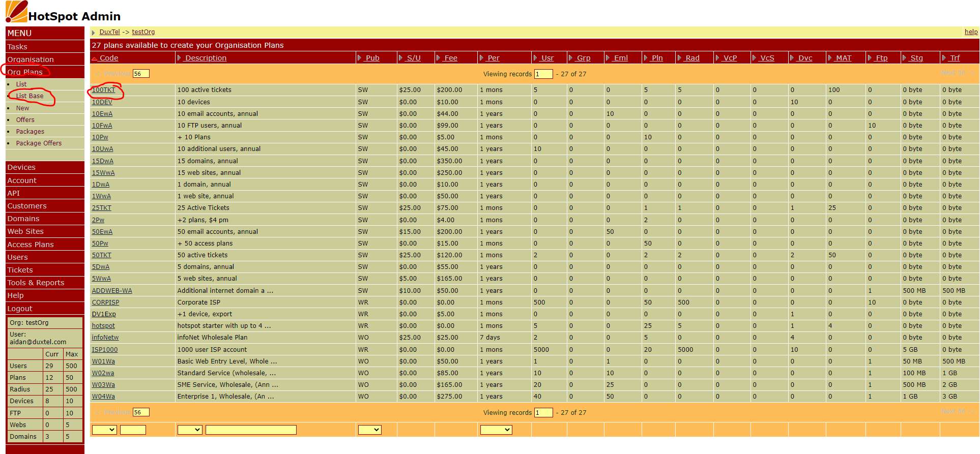Click the sort arrow beside Dvc header
Image resolution: width=980 pixels, height=454 pixels.
(x=793, y=58)
